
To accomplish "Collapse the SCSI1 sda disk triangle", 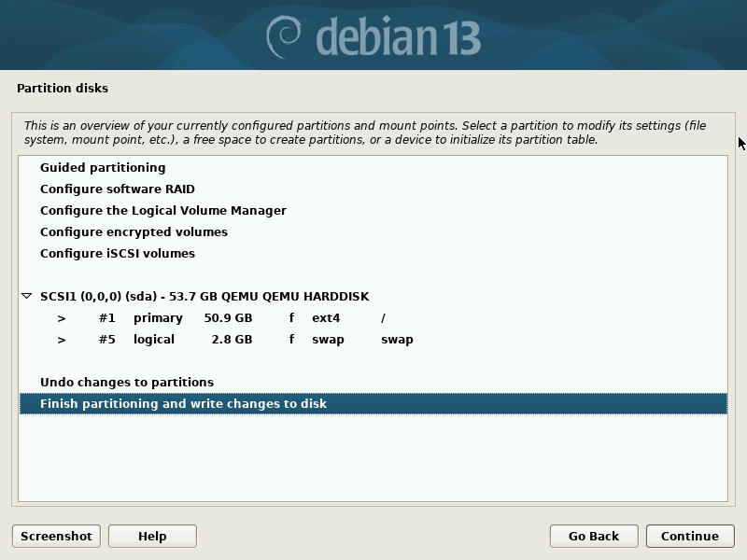I will coord(27,296).
